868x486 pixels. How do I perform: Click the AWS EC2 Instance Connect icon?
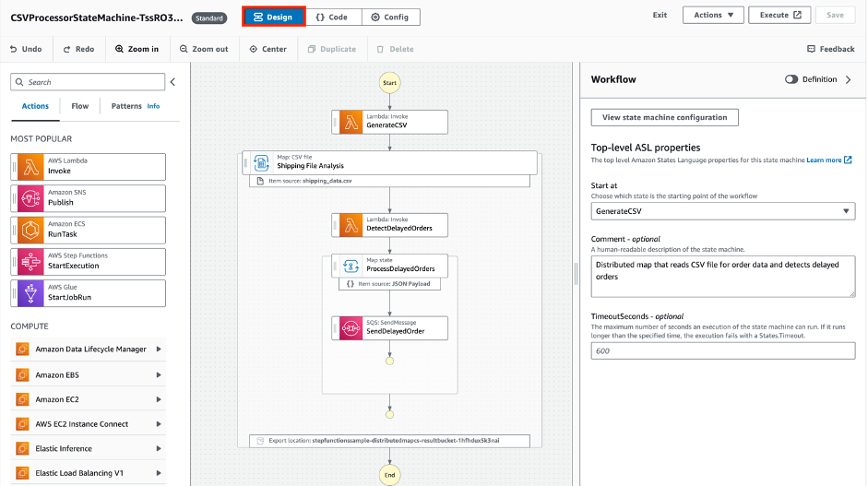(x=22, y=424)
